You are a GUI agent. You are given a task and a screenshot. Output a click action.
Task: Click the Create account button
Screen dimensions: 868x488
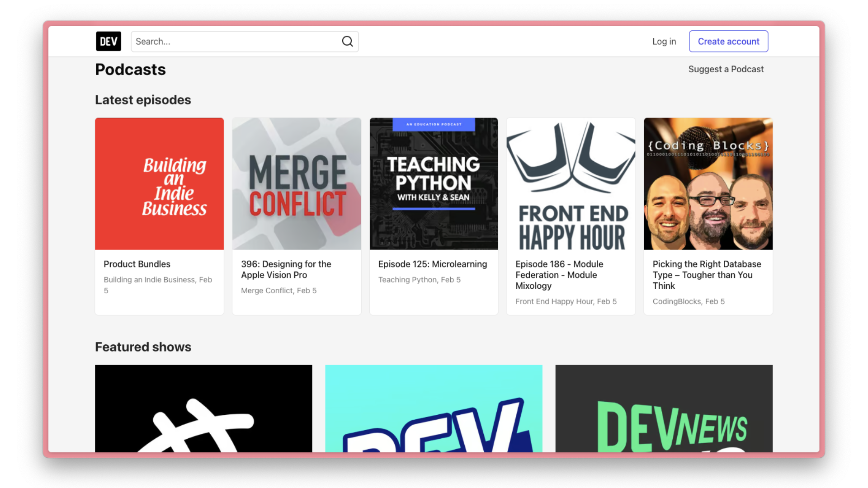pos(728,41)
